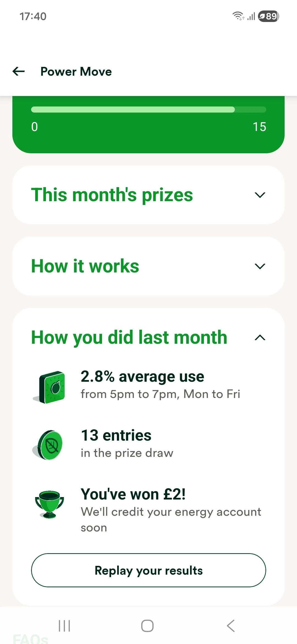Click the green timer cube icon
The height and width of the screenshot is (644, 297).
tap(49, 387)
